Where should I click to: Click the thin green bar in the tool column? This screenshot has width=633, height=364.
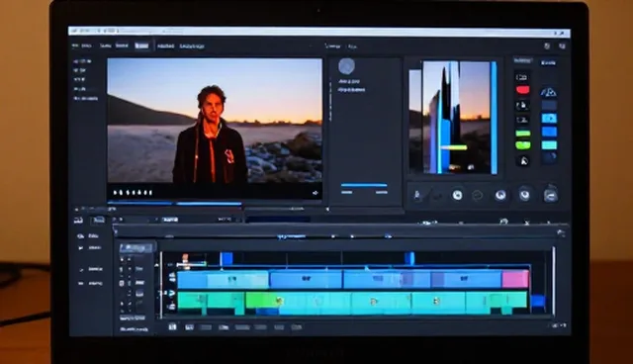coord(523,134)
